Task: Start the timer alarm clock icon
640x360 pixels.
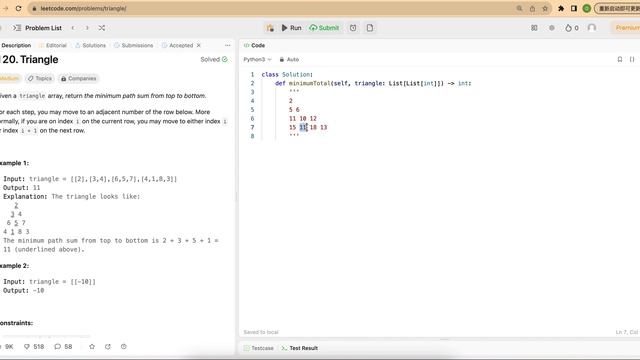Action: point(353,28)
